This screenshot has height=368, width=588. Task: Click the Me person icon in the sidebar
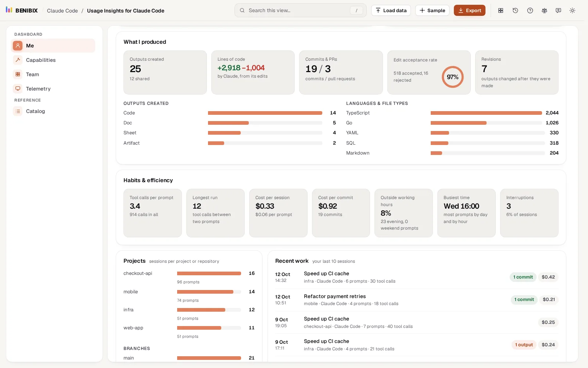18,46
